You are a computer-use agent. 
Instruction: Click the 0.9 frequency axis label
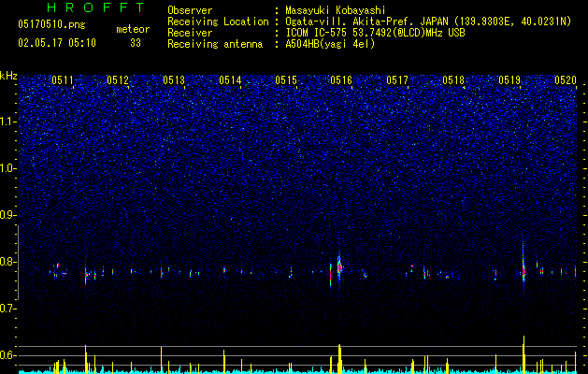8,215
